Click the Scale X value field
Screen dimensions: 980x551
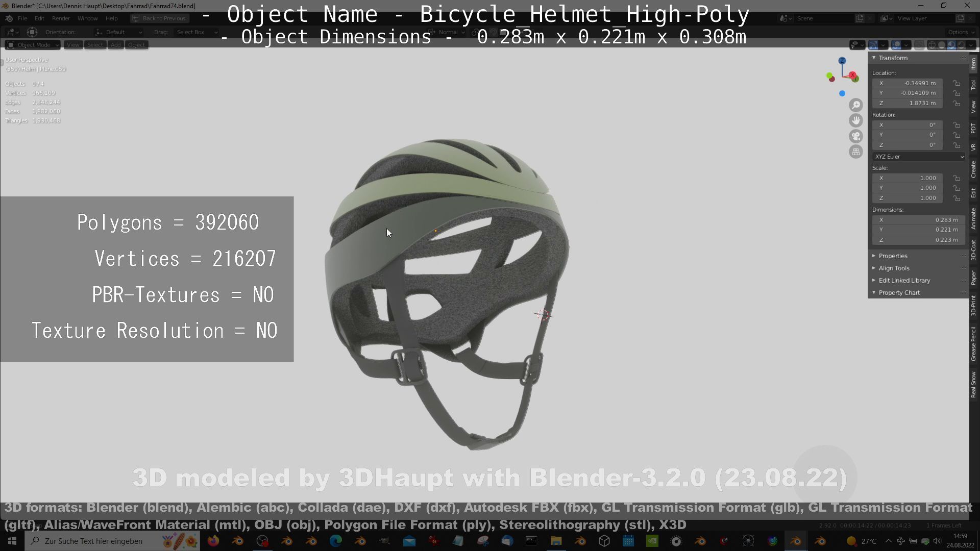[908, 178]
